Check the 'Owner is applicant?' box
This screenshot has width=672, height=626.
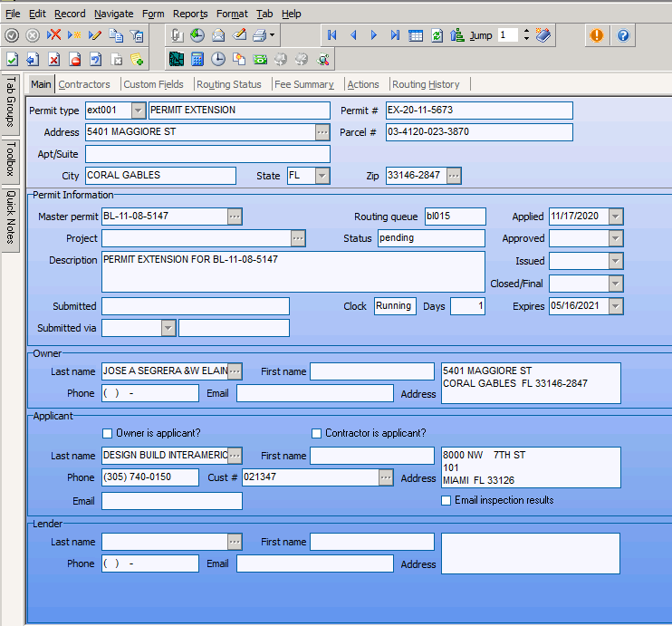[x=109, y=433]
